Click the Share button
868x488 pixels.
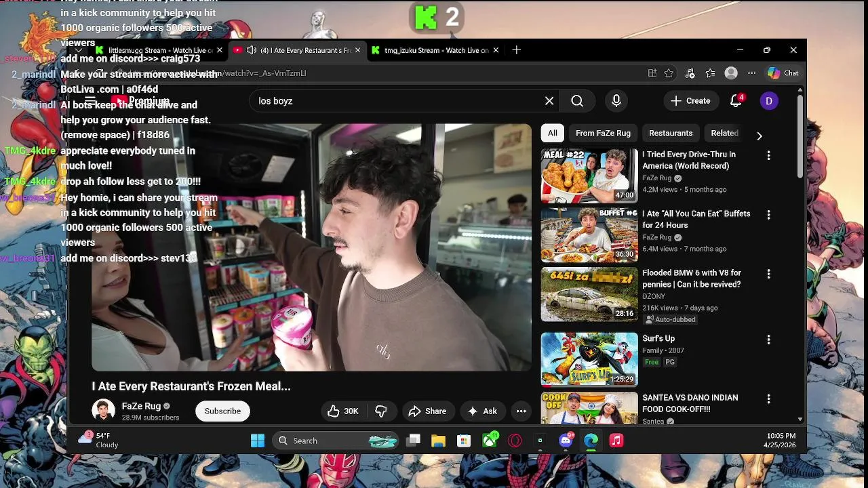click(427, 411)
